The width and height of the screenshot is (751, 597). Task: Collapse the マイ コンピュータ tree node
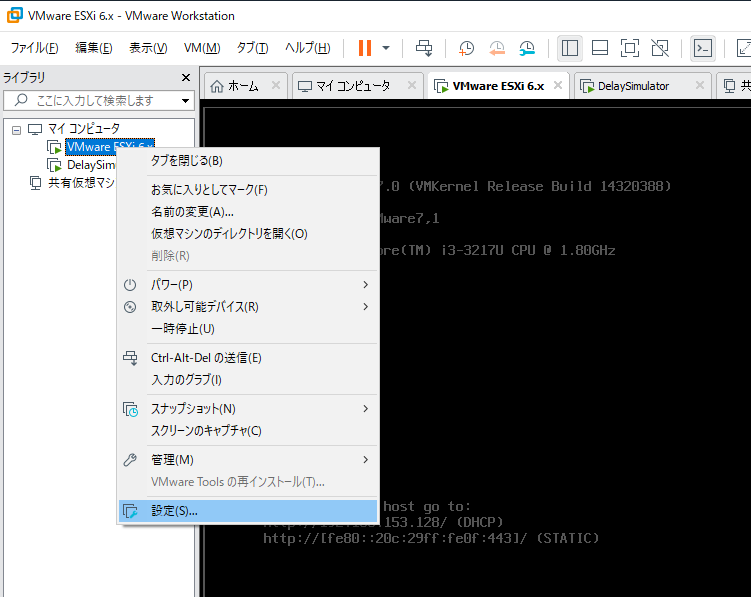(16, 130)
